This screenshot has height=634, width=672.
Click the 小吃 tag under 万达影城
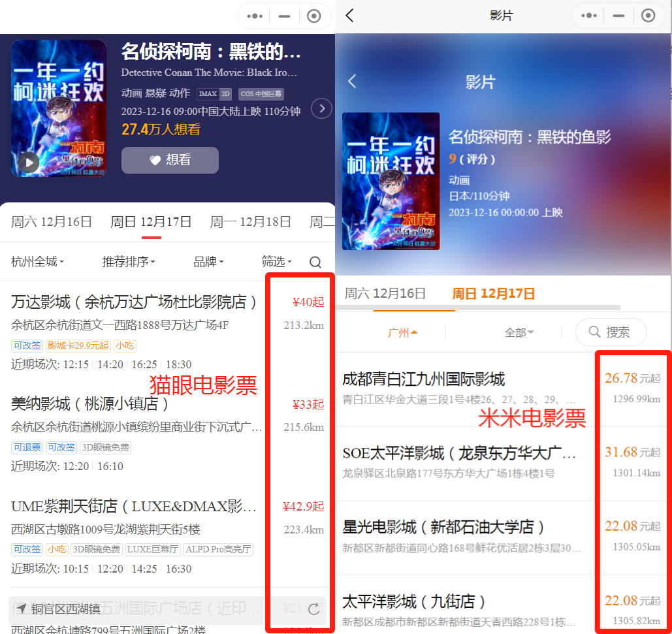(x=125, y=345)
